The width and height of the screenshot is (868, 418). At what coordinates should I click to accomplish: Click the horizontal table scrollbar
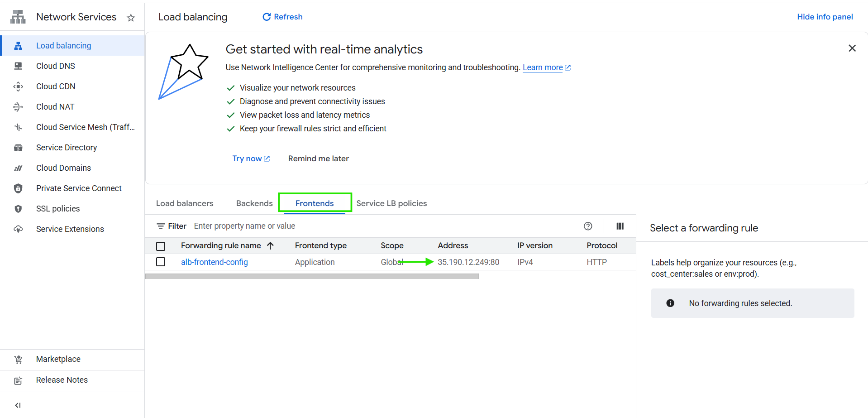[312, 276]
